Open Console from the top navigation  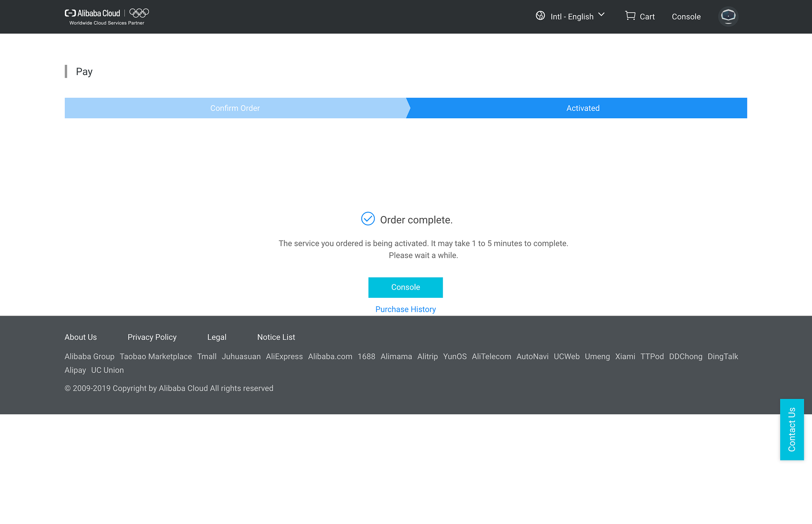[x=686, y=17]
